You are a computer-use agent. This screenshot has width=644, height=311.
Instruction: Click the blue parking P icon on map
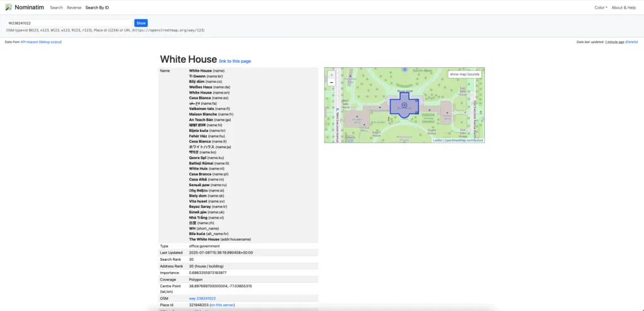(338, 109)
